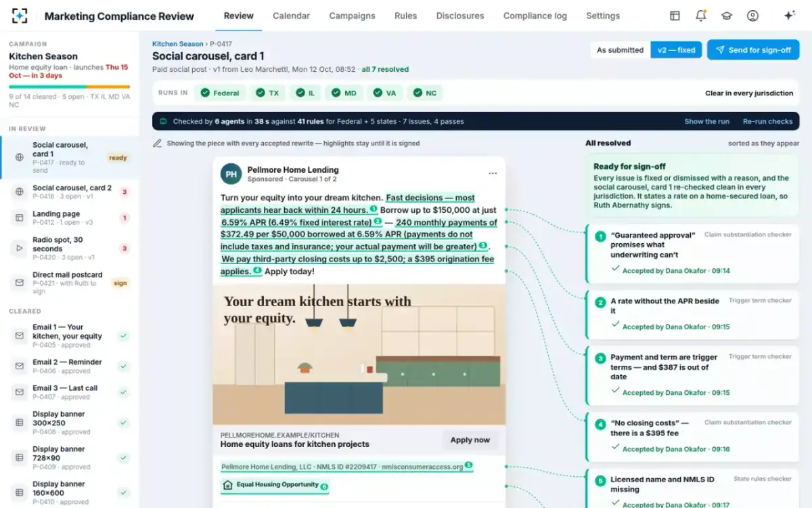This screenshot has height=508, width=812.
Task: Click the 'all 7 resolved' status text
Action: click(x=385, y=69)
